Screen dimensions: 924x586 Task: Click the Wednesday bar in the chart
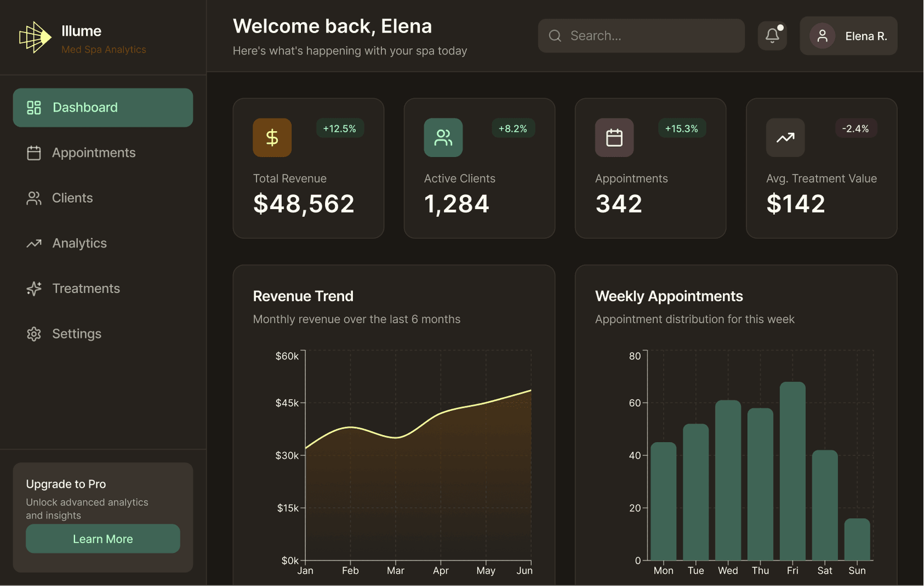coord(728,480)
